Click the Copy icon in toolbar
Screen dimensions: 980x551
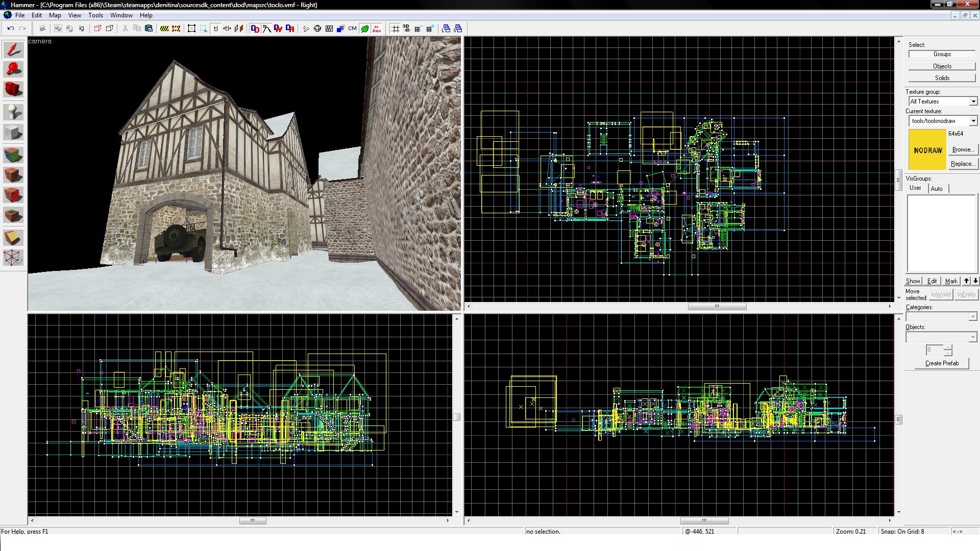(137, 29)
